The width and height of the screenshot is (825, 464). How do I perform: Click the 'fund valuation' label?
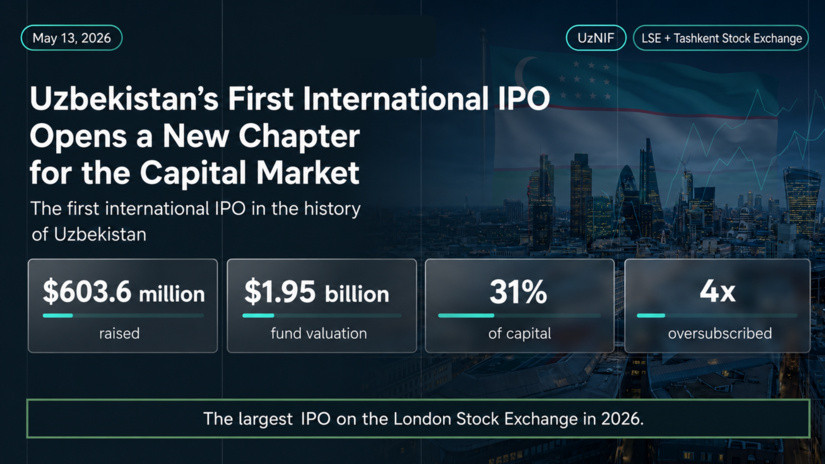[x=319, y=334]
